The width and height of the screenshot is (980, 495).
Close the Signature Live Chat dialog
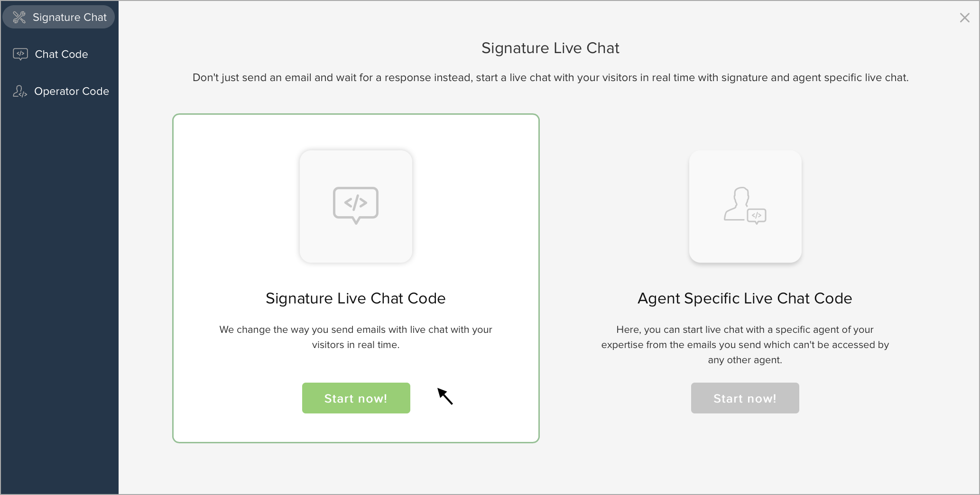(964, 18)
